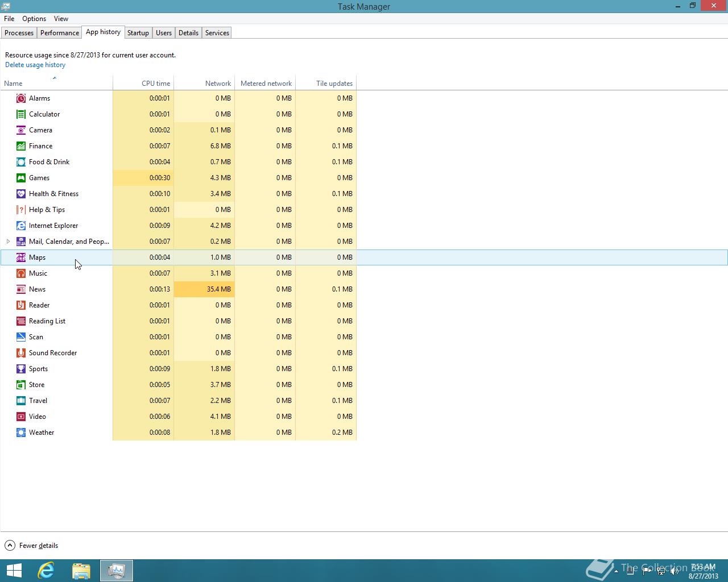Click the Reading List row name
Image resolution: width=728 pixels, height=582 pixels.
47,321
